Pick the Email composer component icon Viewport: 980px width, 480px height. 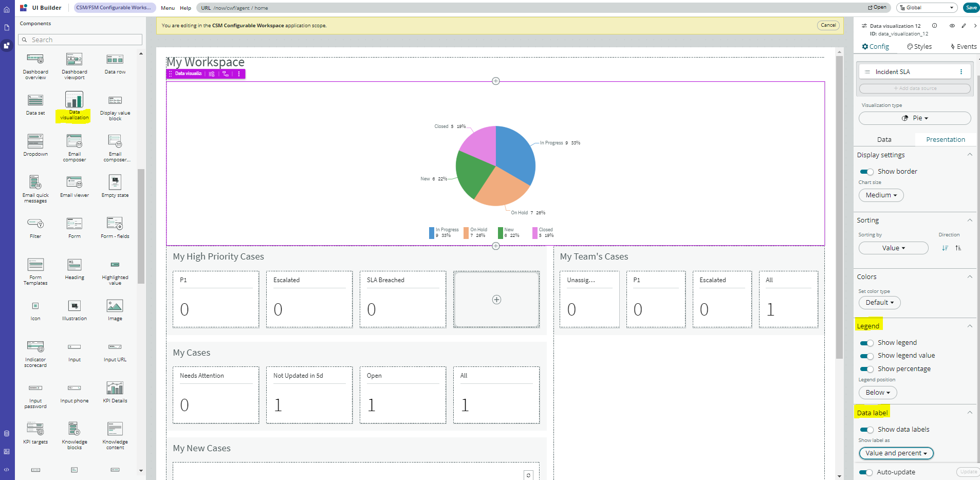(x=74, y=141)
